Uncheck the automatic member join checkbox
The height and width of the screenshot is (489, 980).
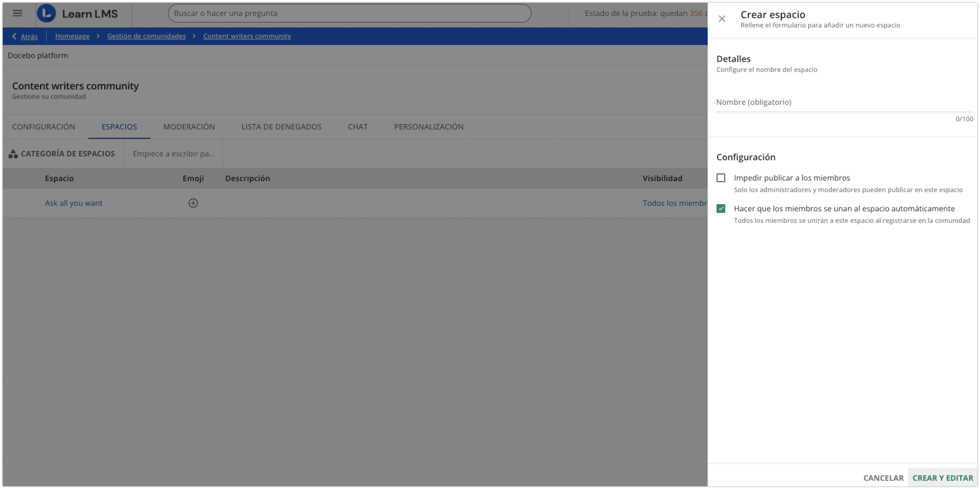coord(721,208)
